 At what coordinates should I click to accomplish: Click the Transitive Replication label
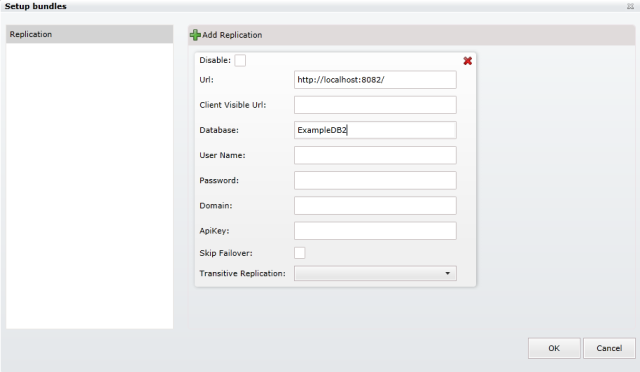tap(242, 274)
